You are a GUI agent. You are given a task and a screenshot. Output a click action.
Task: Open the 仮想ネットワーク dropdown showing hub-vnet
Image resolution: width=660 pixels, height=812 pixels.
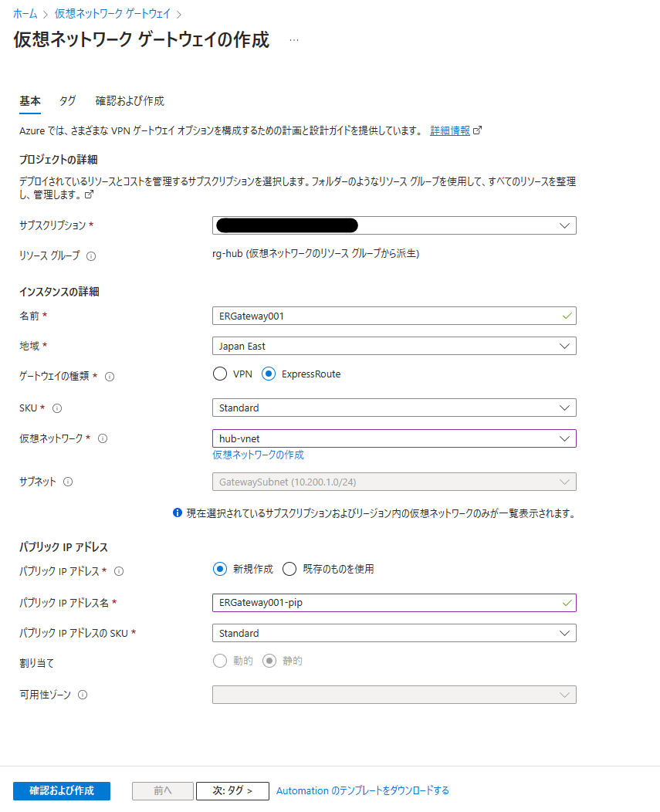point(394,438)
